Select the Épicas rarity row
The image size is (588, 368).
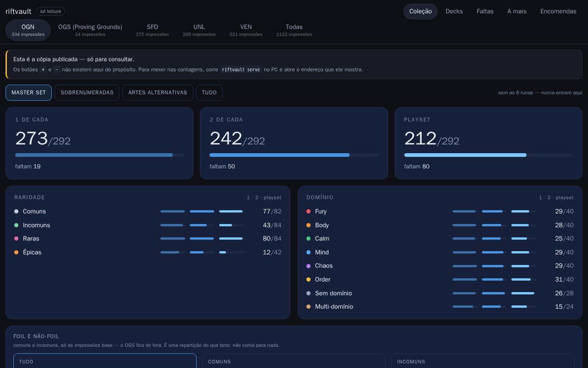pos(147,253)
